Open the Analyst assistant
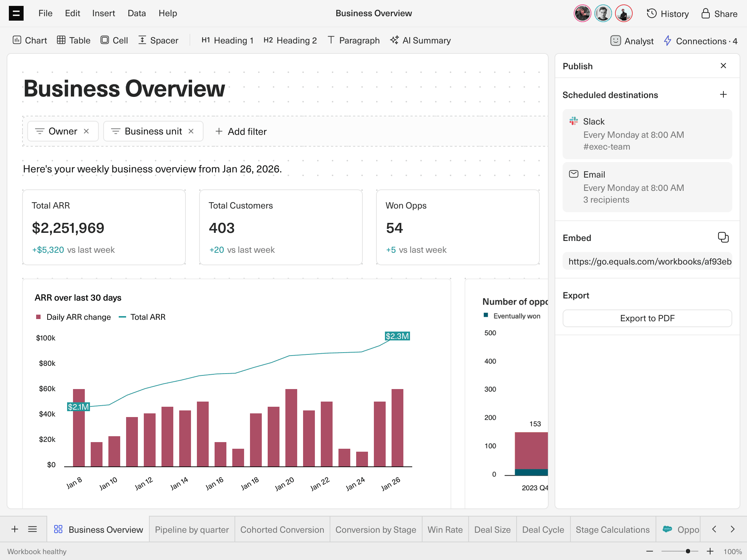This screenshot has height=560, width=747. pyautogui.click(x=631, y=41)
